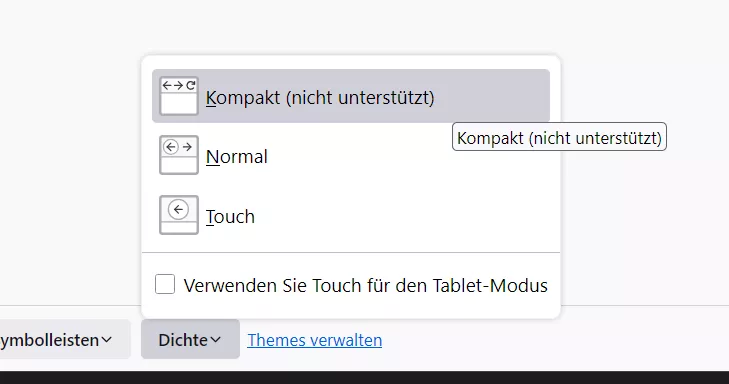Click the Normal density toolbar preview icon

click(x=179, y=155)
